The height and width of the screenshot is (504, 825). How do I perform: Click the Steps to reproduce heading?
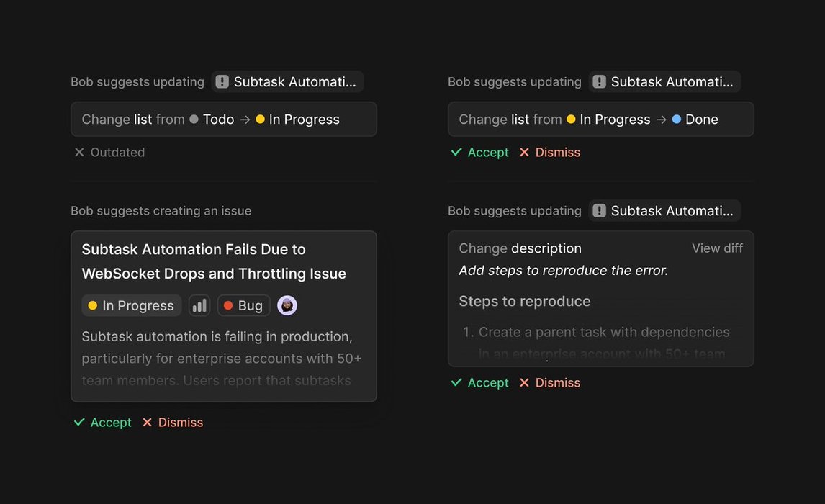[x=525, y=302]
